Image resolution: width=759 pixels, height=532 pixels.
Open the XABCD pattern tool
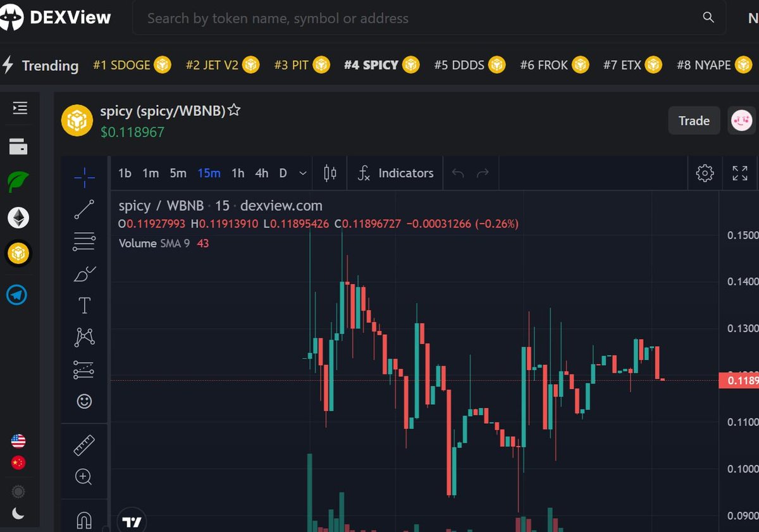pos(84,337)
